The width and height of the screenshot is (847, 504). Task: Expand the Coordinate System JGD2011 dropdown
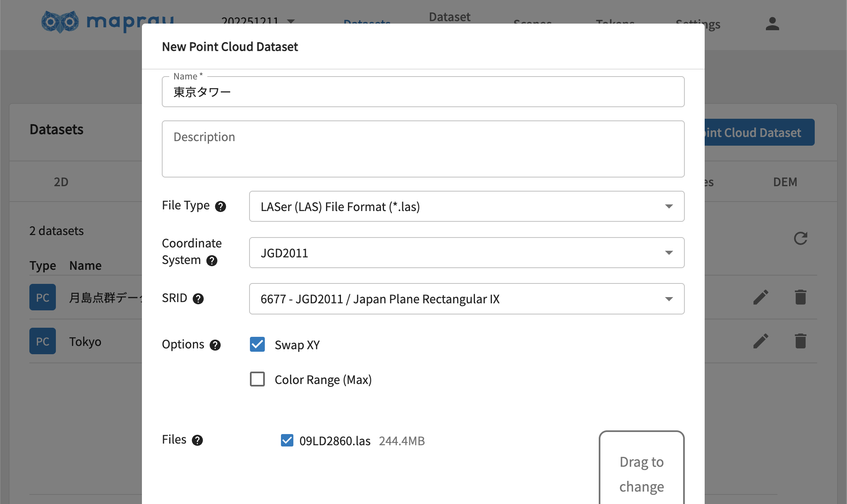click(x=466, y=252)
